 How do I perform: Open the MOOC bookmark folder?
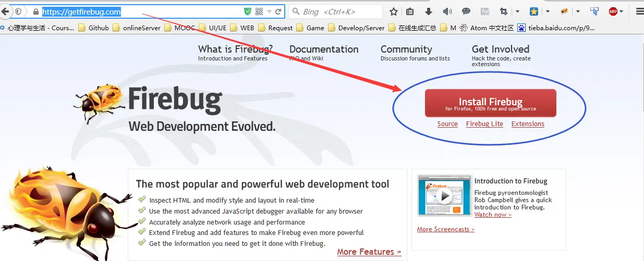pos(179,28)
